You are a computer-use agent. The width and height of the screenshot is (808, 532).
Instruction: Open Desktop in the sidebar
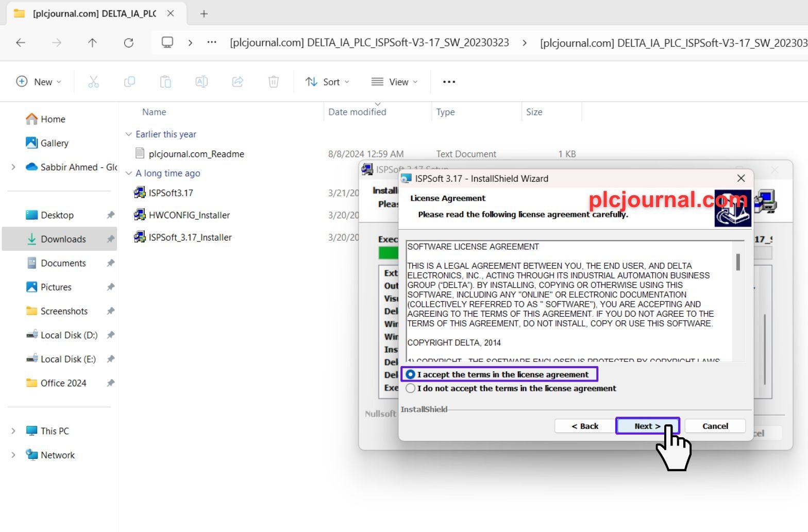coord(57,215)
